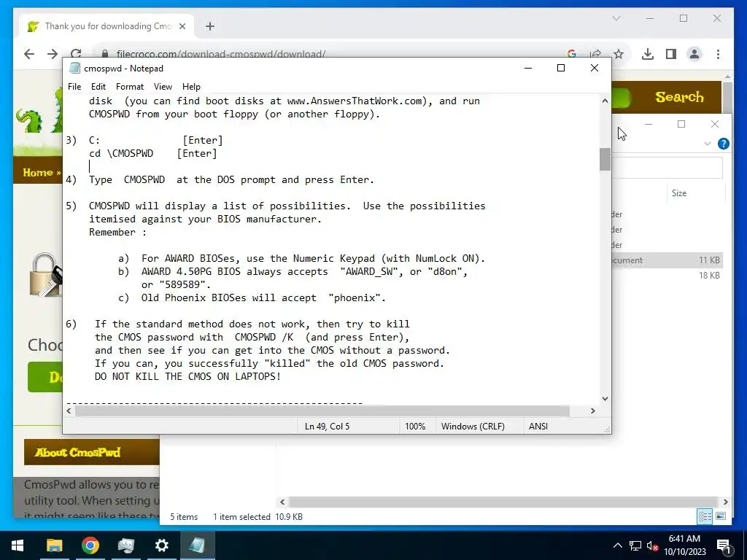The width and height of the screenshot is (747, 560).
Task: Open Chrome three-dot menu
Action: click(718, 54)
